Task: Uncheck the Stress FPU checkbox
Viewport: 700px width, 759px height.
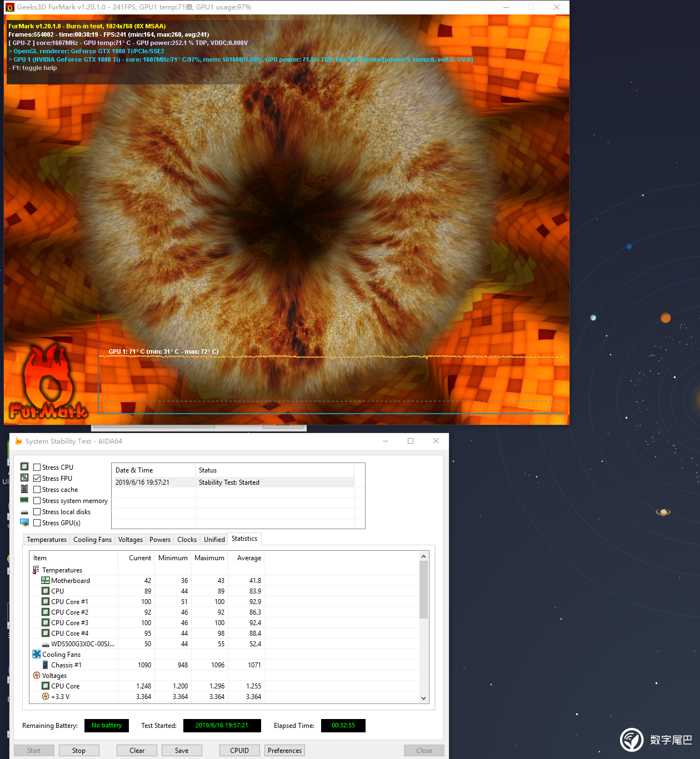Action: coord(37,478)
